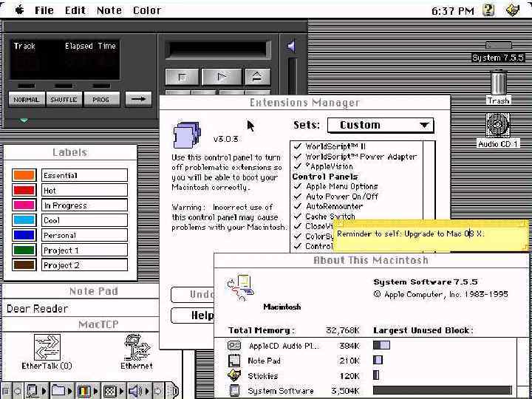
Task: Open the application switcher menu icon
Action: point(513,10)
